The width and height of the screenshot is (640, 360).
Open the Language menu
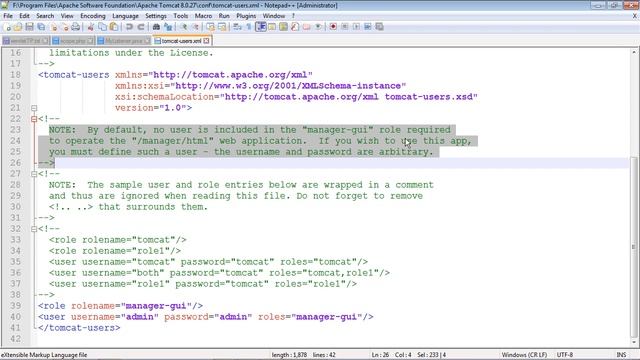(x=125, y=16)
